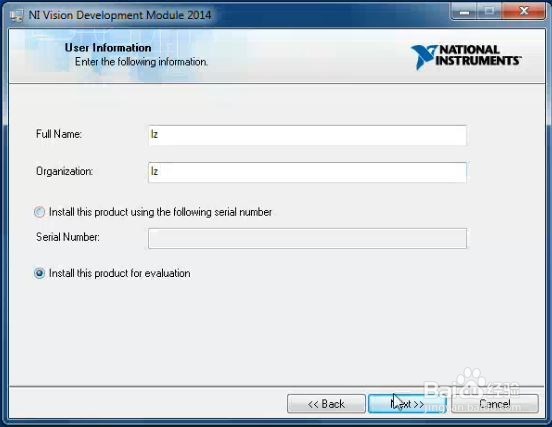552x427 pixels.
Task: Proceed with the Next >> button
Action: pyautogui.click(x=407, y=404)
